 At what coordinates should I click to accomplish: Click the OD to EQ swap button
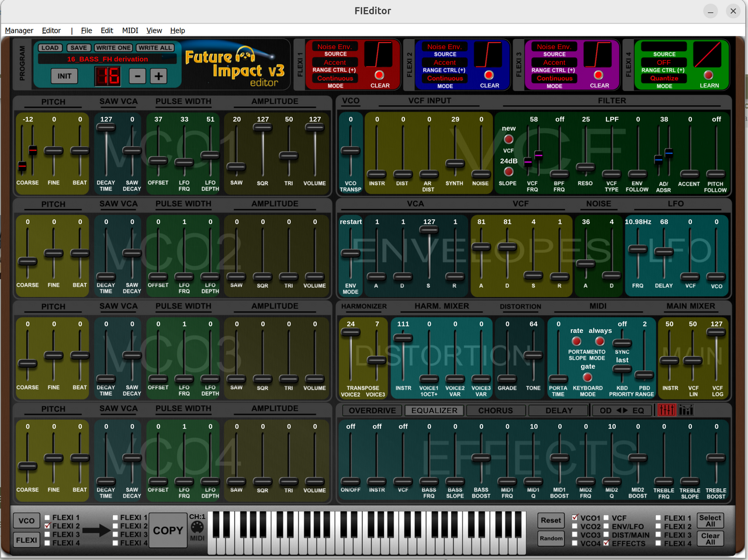tap(622, 411)
